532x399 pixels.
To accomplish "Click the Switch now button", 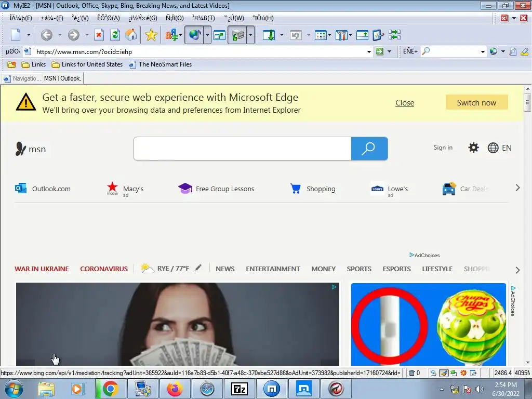I will 476,102.
